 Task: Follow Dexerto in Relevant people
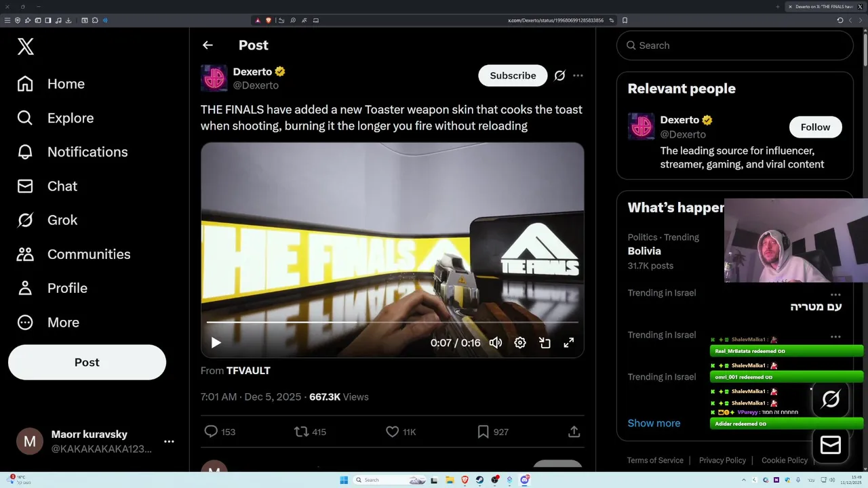[x=815, y=127]
